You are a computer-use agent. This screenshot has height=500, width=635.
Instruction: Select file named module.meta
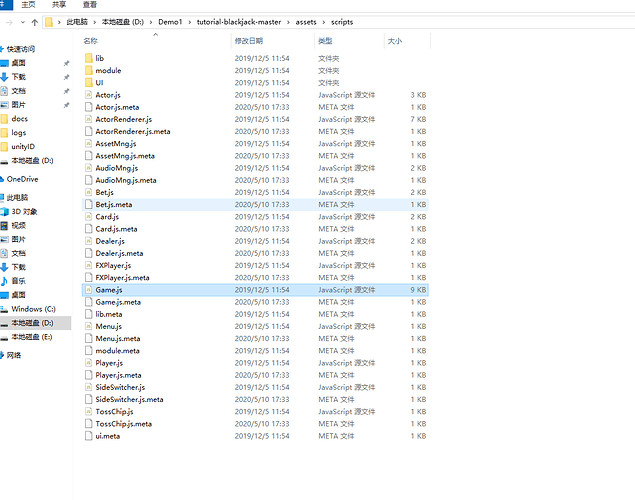(117, 351)
